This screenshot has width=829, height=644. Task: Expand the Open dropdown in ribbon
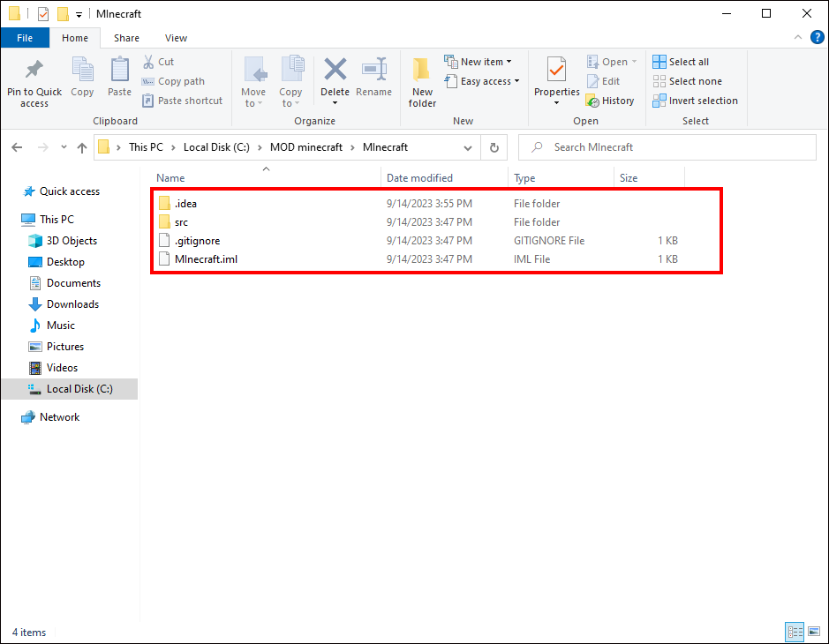[x=634, y=62]
